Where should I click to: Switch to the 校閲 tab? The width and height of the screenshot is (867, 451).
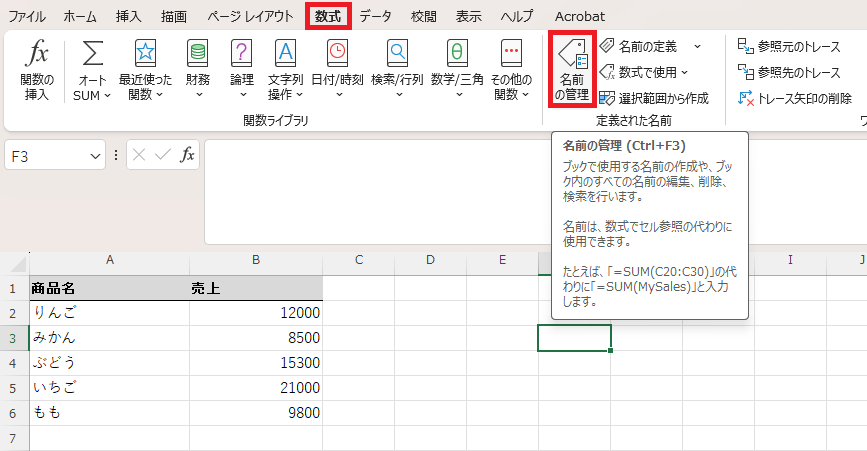424,17
